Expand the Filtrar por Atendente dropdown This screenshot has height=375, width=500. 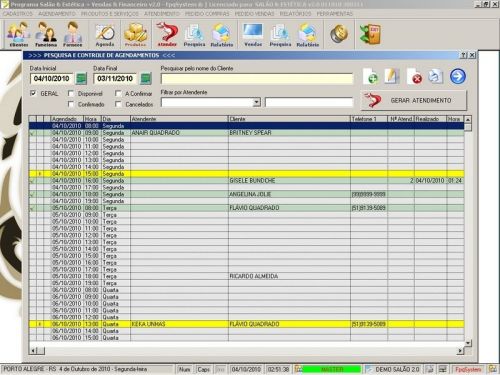256,102
